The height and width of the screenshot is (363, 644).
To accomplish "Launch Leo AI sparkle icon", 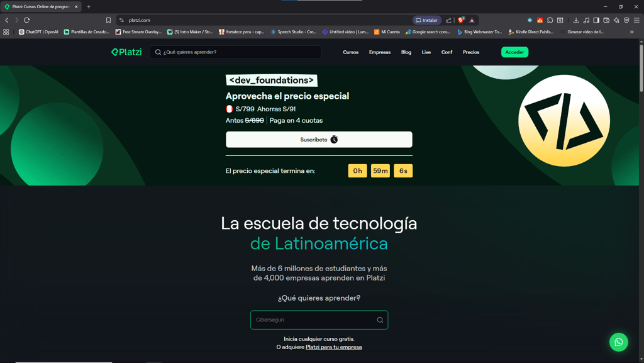I will (616, 20).
